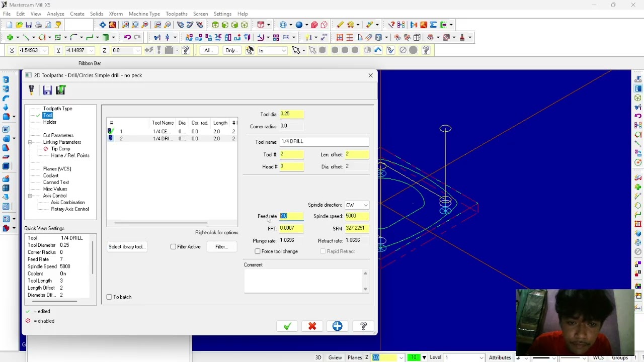Open the Analyze menu
Image resolution: width=644 pixels, height=362 pixels.
tap(55, 14)
